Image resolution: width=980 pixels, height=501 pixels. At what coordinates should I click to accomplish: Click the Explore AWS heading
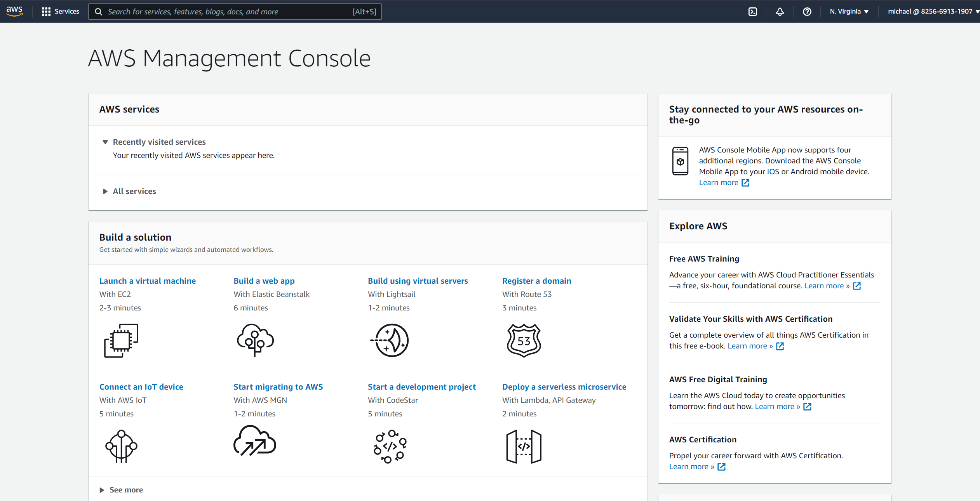[698, 226]
